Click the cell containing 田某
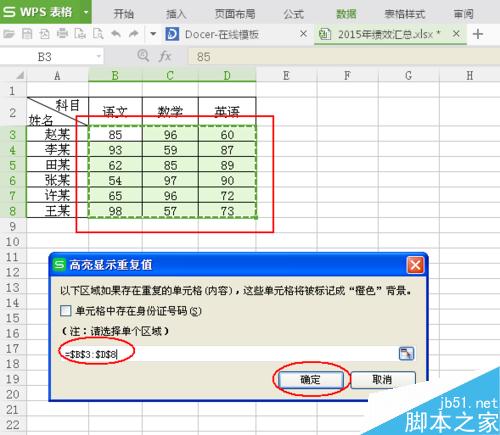Screen dimensions: 500x435 pyautogui.click(x=57, y=165)
